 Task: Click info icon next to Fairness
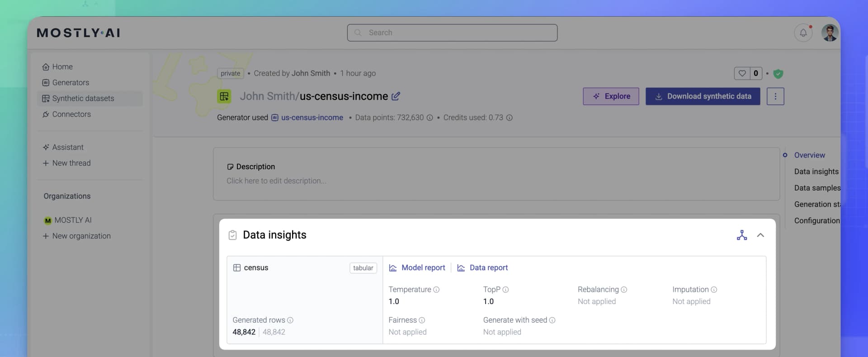[x=422, y=320]
